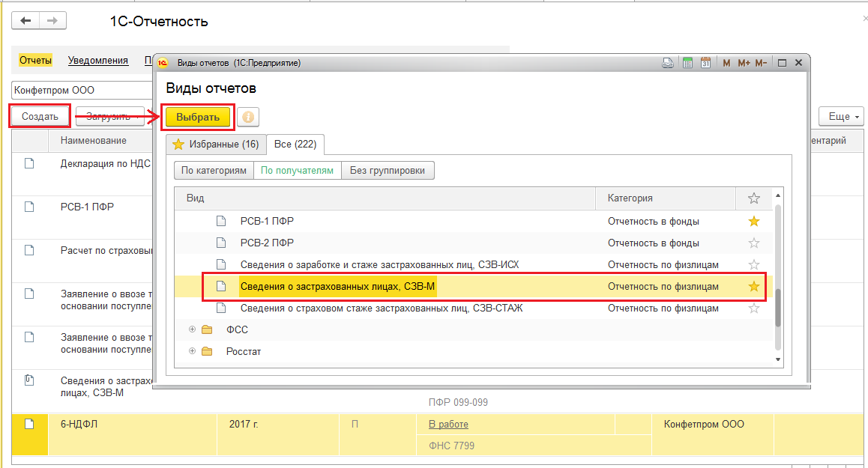Click the back arrow navigation button

[25, 21]
